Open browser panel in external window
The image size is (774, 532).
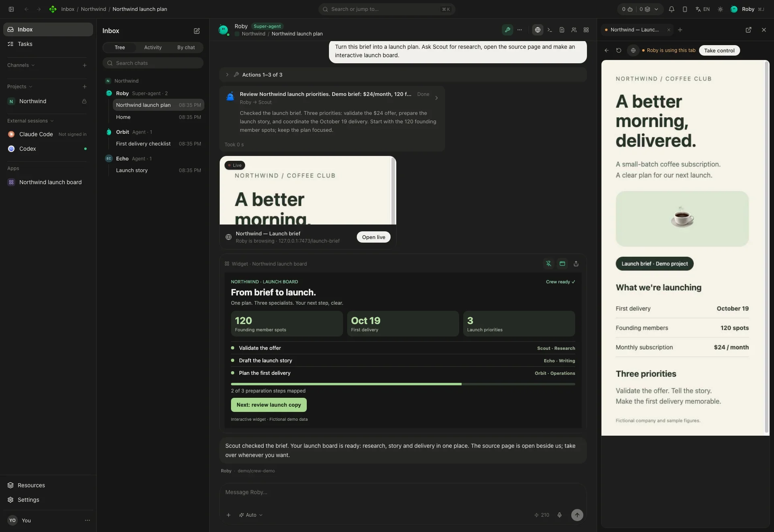click(748, 30)
